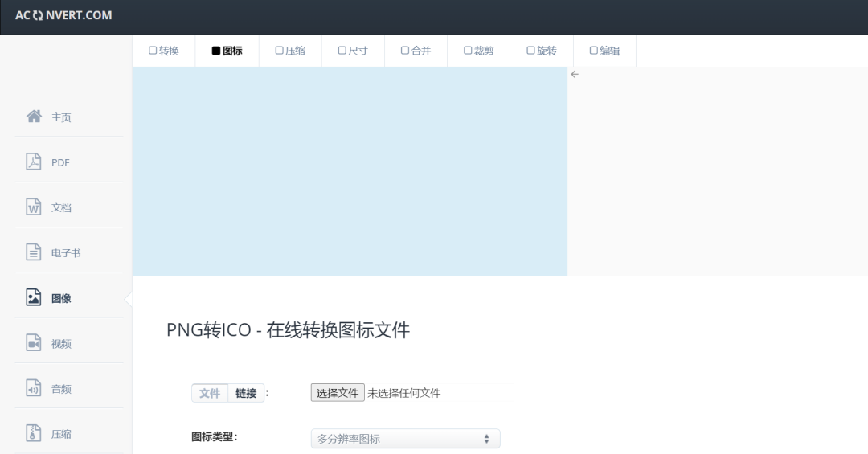The width and height of the screenshot is (868, 454).
Task: Toggle input source to 文件 (File)
Action: (210, 393)
